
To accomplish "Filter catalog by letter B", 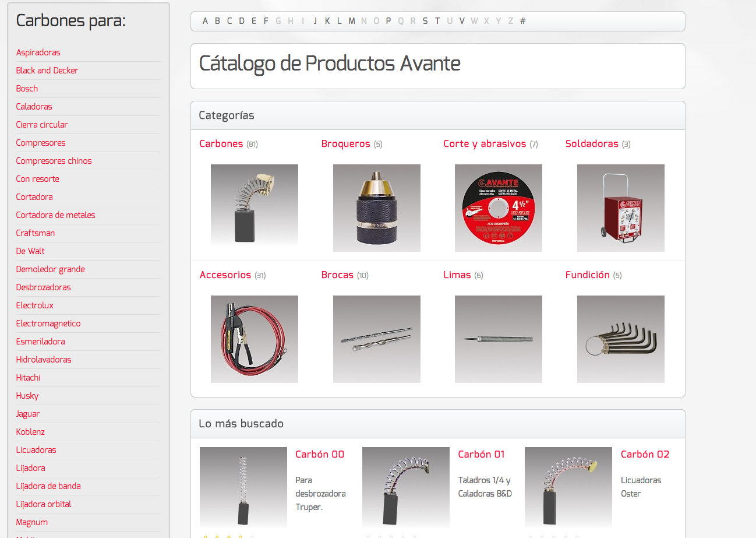I will point(217,21).
